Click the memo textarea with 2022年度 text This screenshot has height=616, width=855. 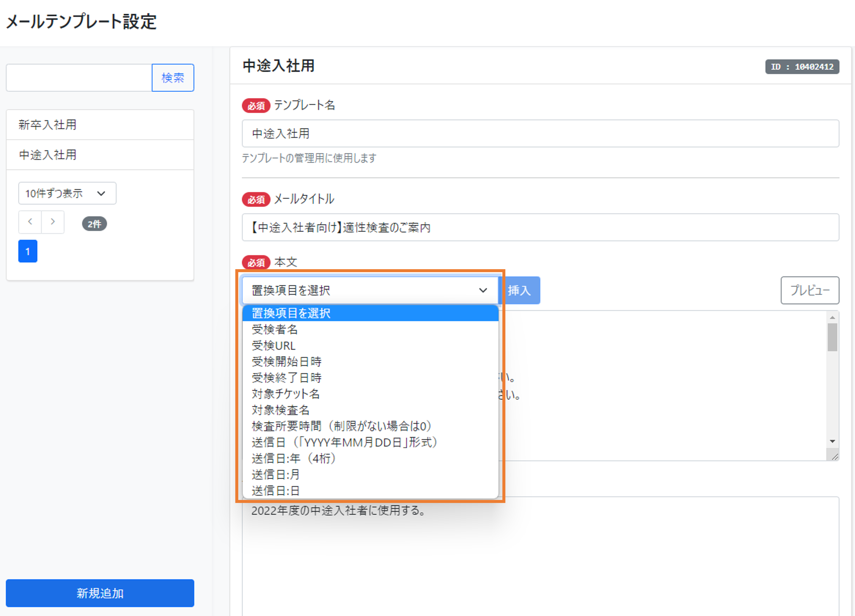[540, 556]
